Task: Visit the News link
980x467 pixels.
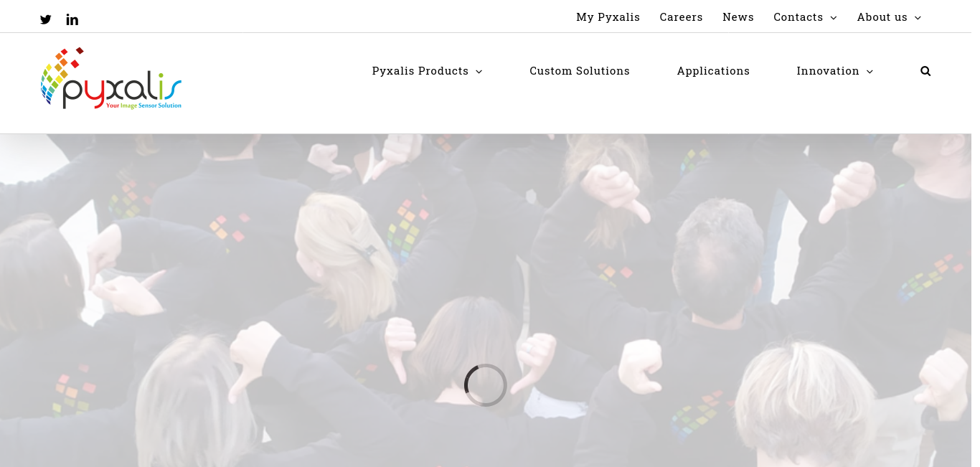Action: pos(738,17)
